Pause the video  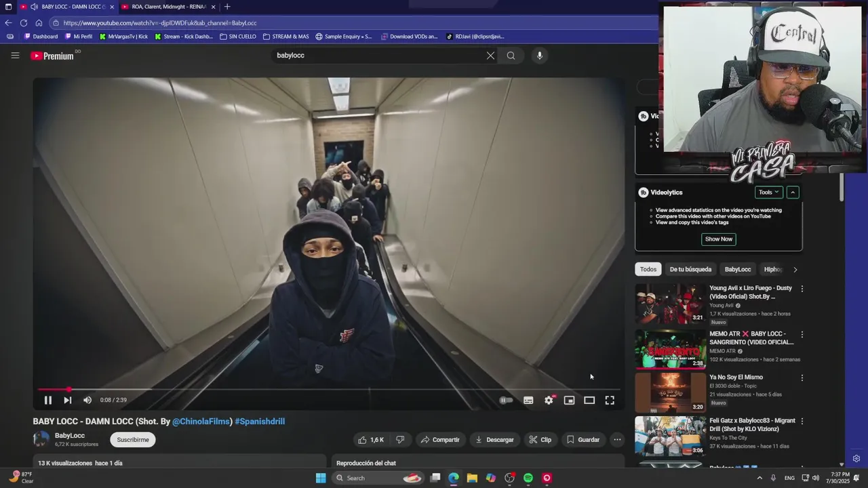(x=47, y=400)
